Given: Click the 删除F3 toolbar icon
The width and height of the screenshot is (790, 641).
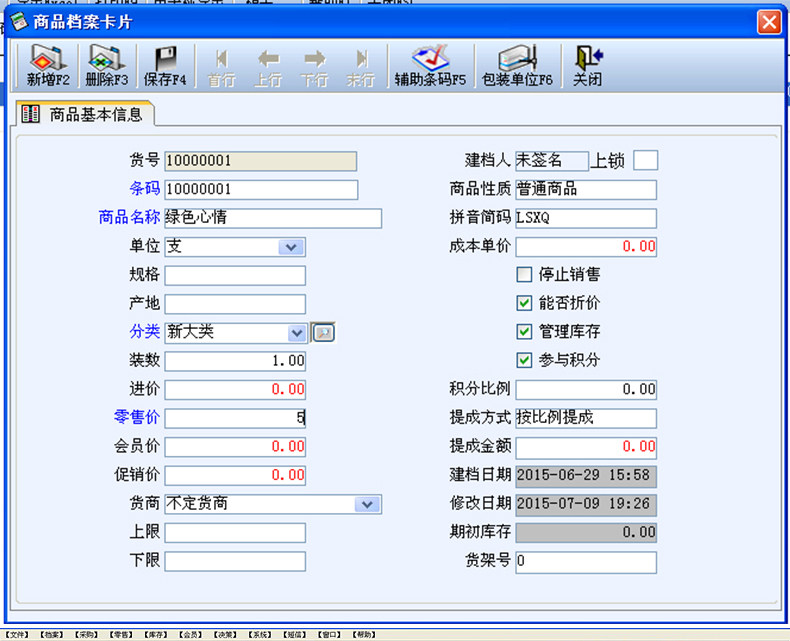Looking at the screenshot, I should [x=106, y=66].
